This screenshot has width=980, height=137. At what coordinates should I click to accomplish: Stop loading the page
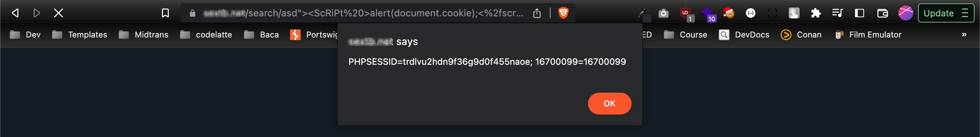coord(58,13)
